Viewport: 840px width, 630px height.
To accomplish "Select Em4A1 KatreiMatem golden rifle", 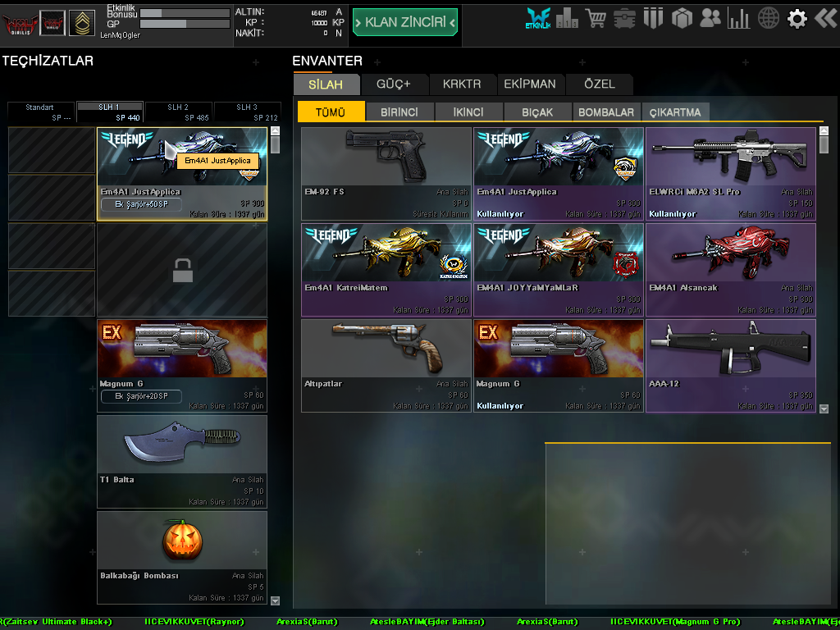I will click(x=386, y=270).
